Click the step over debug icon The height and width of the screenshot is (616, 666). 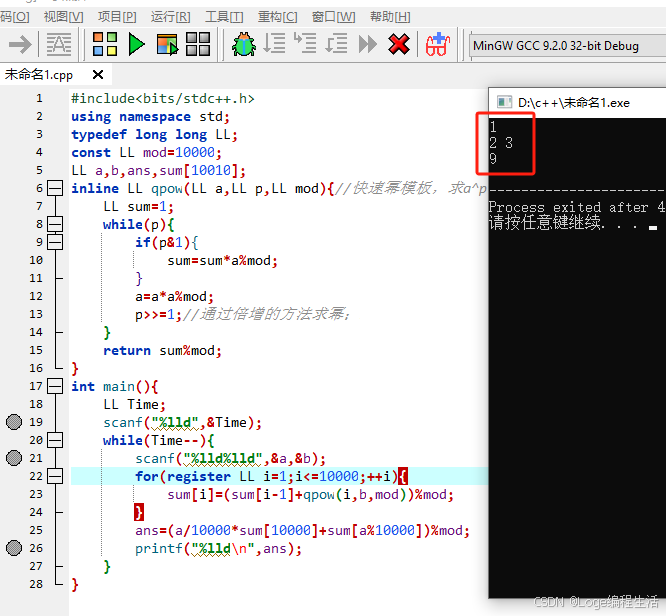point(274,43)
